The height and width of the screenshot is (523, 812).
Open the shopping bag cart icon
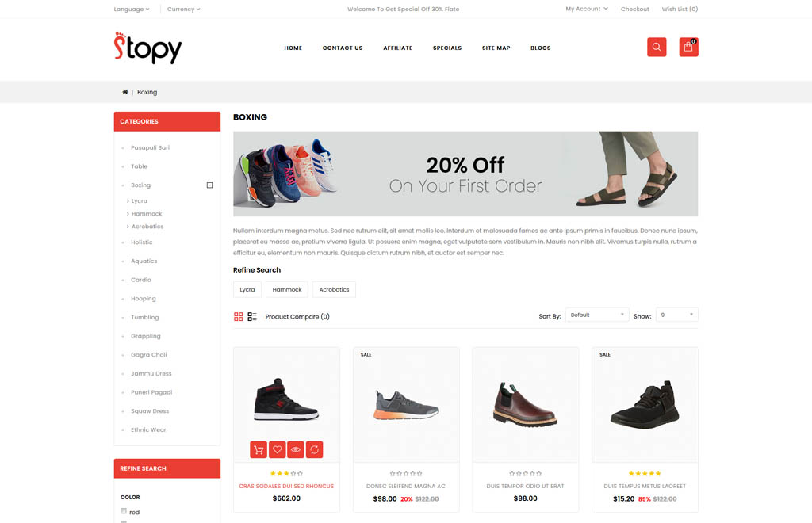tap(688, 47)
